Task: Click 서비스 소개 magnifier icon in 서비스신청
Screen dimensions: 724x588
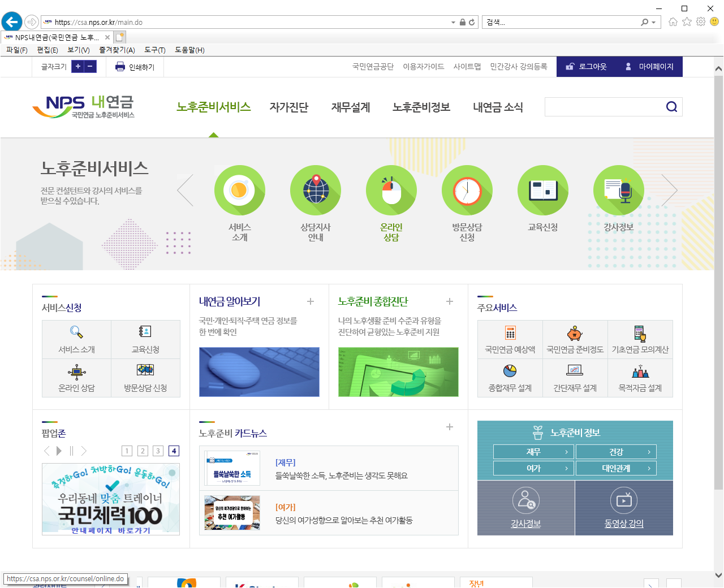Action: pyautogui.click(x=76, y=332)
